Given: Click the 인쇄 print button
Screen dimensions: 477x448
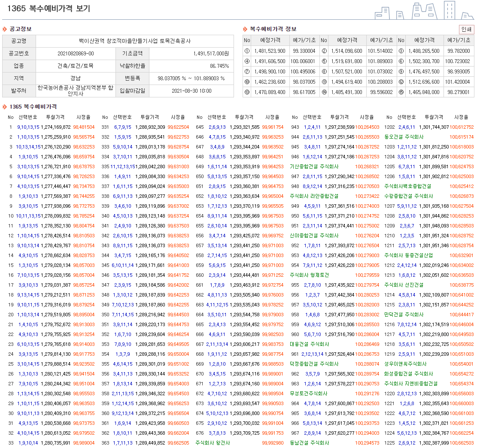Looking at the screenshot, I should click(x=466, y=29).
